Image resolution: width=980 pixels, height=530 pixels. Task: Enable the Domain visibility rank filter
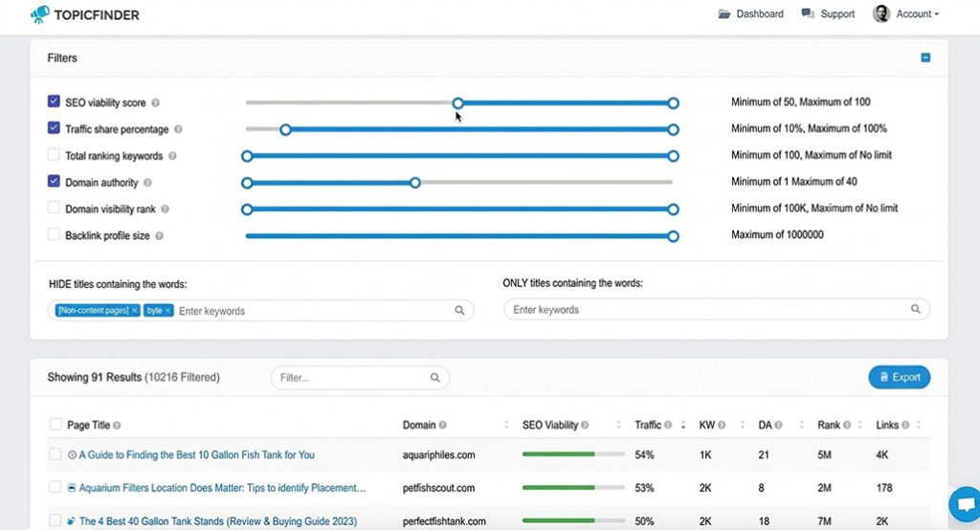(x=54, y=208)
